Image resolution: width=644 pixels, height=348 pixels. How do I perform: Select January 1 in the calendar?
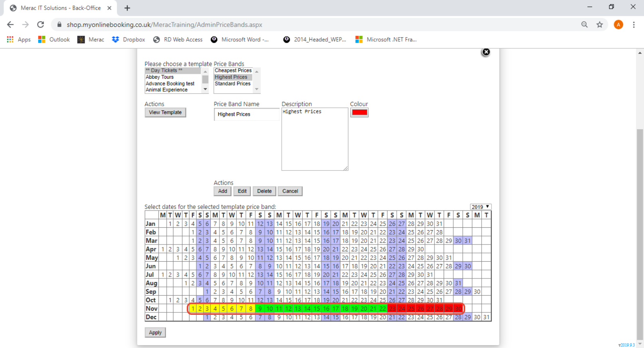point(170,224)
